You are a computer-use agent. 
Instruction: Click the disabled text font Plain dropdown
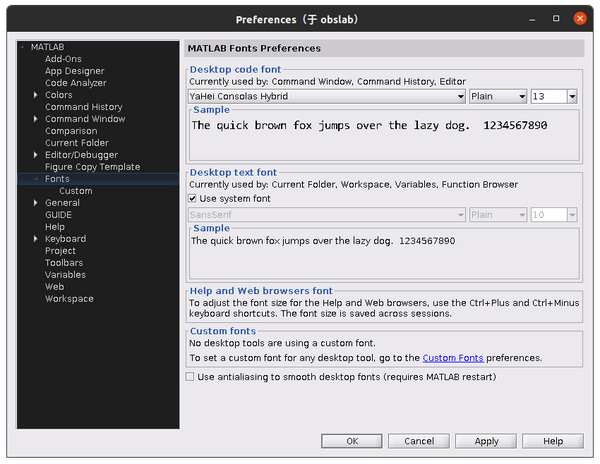[x=498, y=215]
